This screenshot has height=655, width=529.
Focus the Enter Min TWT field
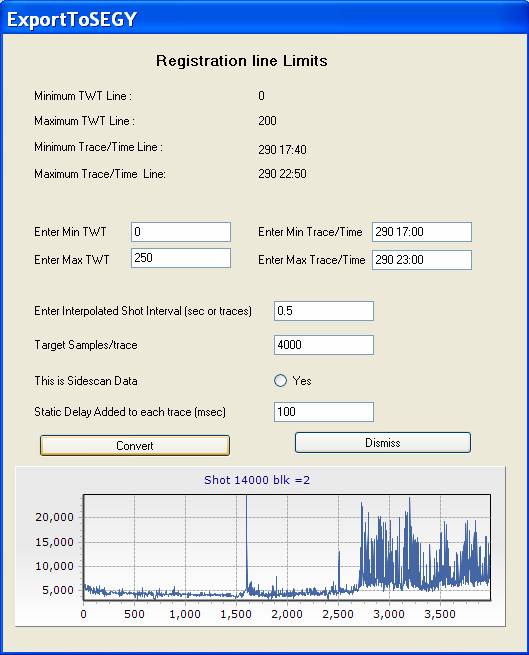tap(181, 232)
